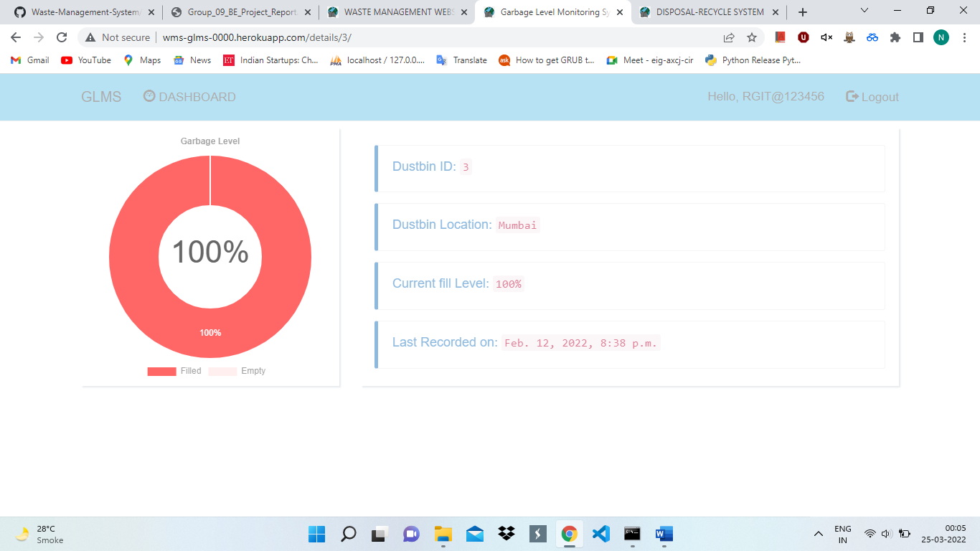Switch to Waste-Management-System GitHub tab

click(x=83, y=12)
